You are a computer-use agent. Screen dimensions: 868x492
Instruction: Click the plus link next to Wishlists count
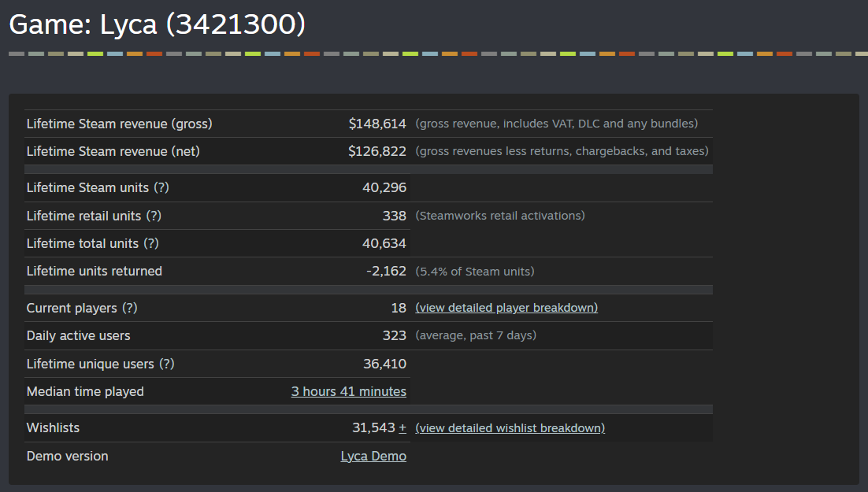[x=402, y=427]
